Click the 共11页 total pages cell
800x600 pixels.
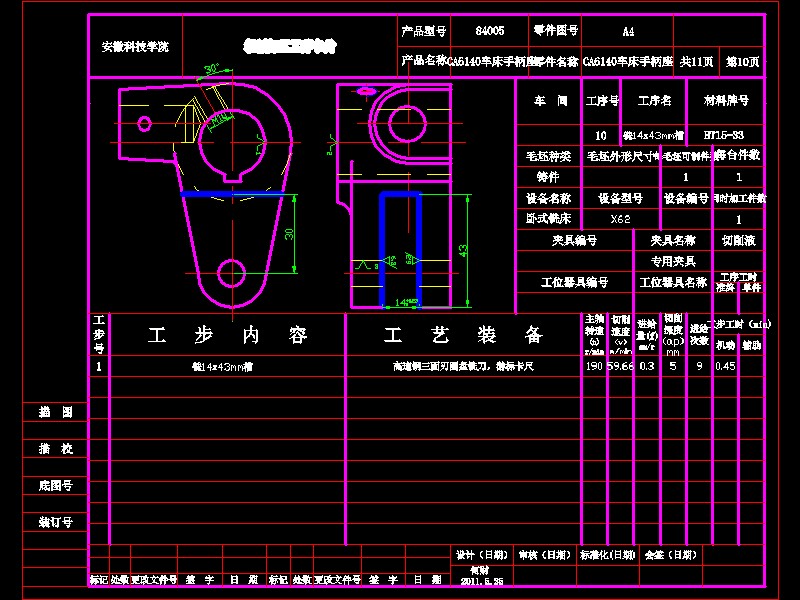click(x=696, y=62)
